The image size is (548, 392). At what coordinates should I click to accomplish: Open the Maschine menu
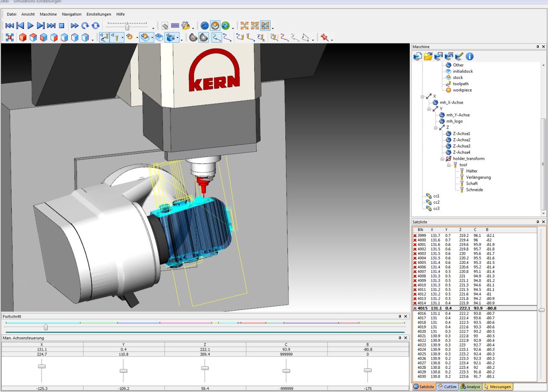click(48, 14)
